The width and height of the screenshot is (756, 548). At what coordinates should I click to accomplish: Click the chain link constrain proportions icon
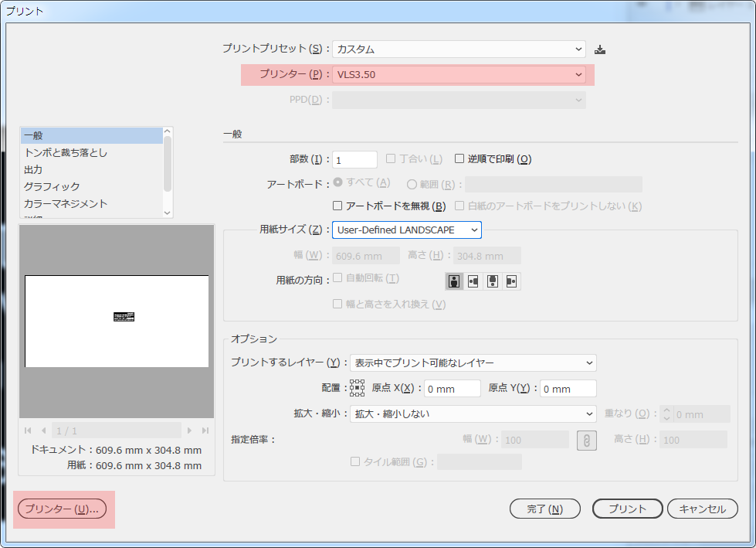point(587,440)
